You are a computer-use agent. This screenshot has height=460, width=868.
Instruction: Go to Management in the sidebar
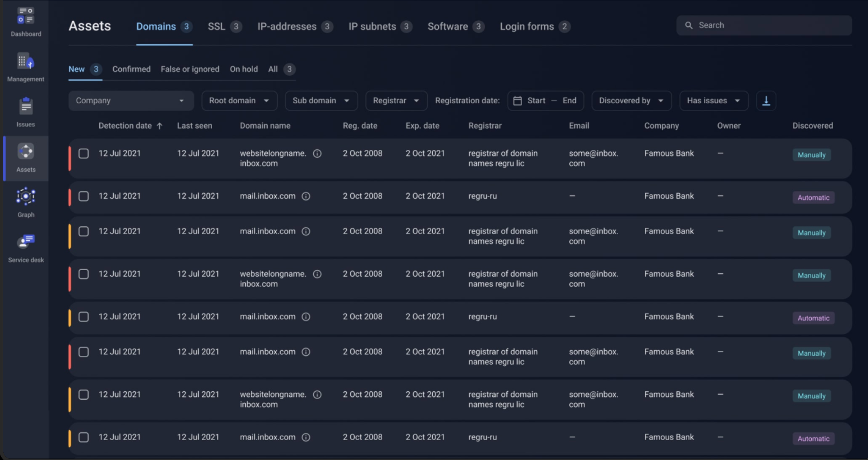(x=26, y=62)
